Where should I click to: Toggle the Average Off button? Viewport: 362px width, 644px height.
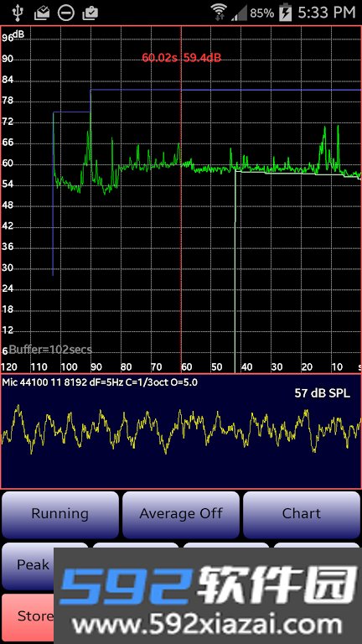tap(181, 515)
